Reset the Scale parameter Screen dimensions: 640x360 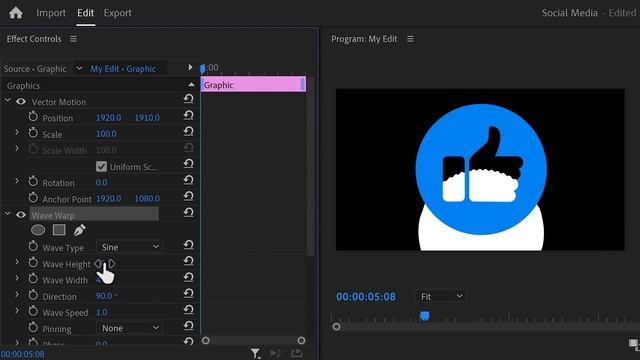188,131
